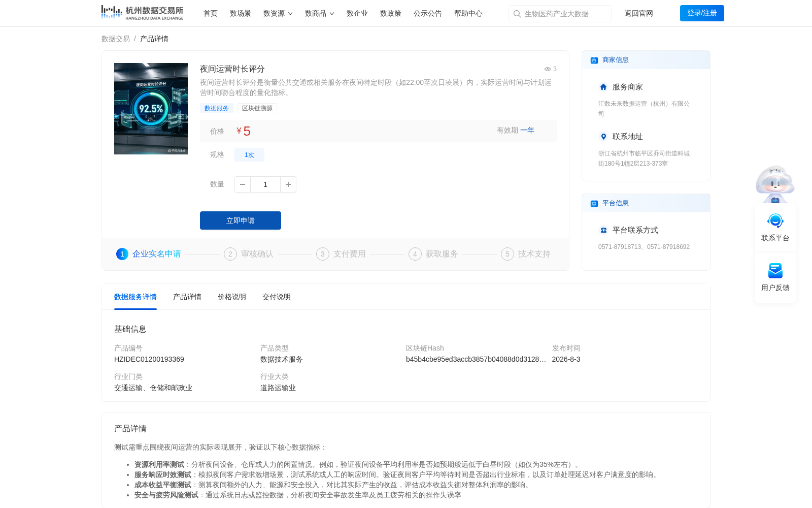
Task: Expand the 数资源 dropdown menu
Action: [x=278, y=13]
